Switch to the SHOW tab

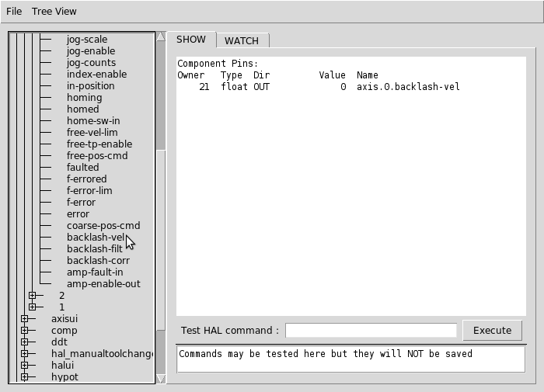coord(191,40)
